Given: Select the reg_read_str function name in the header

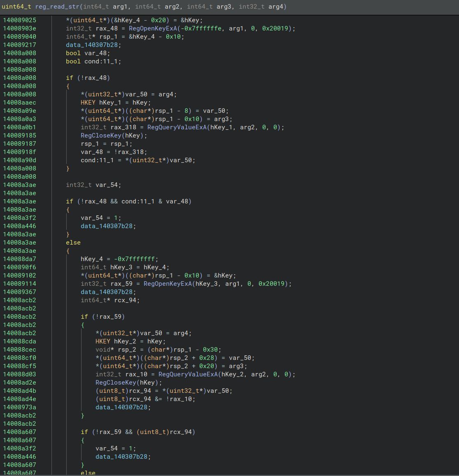Looking at the screenshot, I should 57,7.
